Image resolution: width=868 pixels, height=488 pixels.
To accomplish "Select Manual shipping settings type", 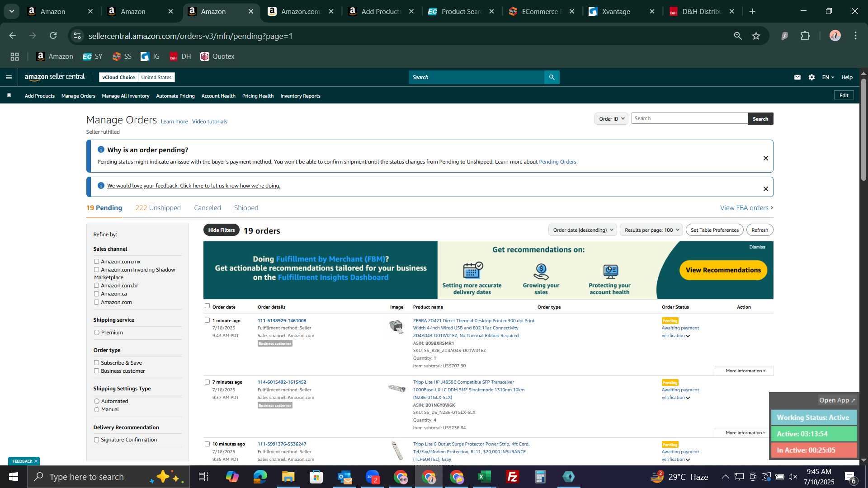I will [x=96, y=410].
